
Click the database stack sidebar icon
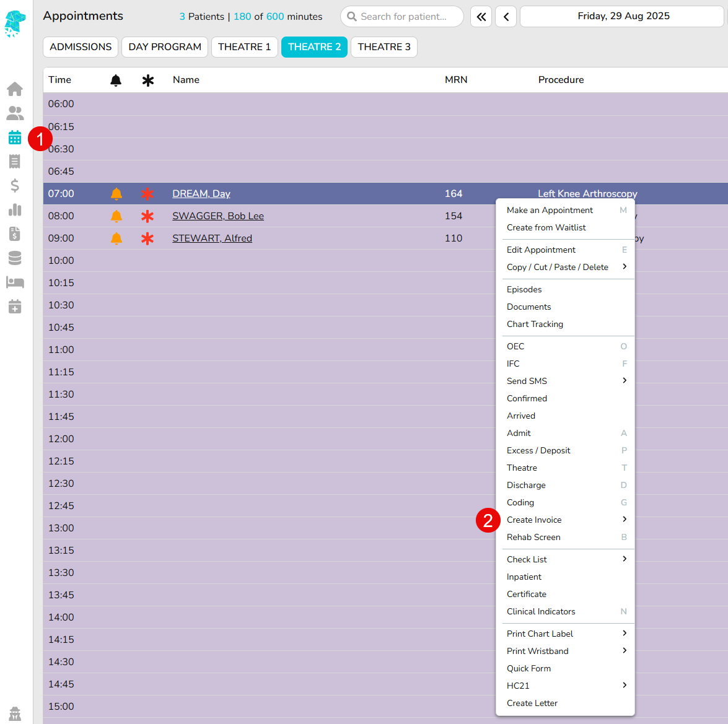click(15, 258)
